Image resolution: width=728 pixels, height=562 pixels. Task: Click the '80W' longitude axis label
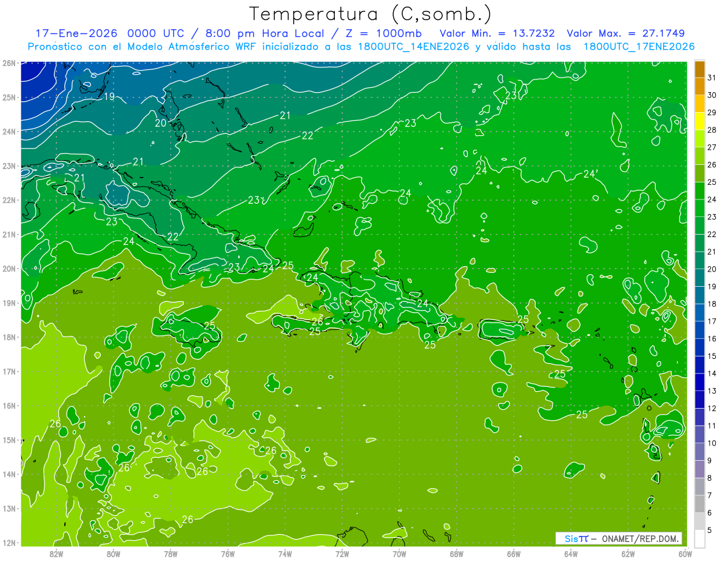(113, 553)
